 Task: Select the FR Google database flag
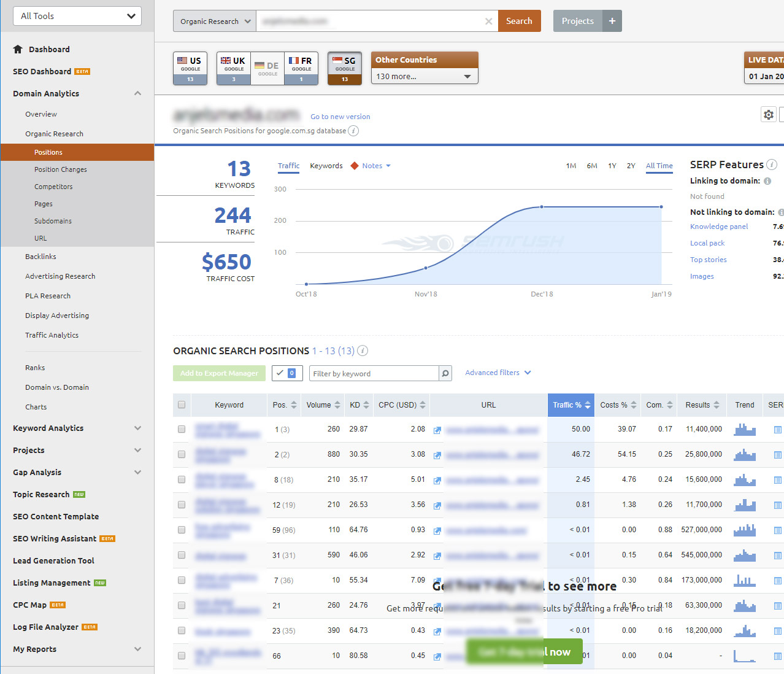(301, 68)
